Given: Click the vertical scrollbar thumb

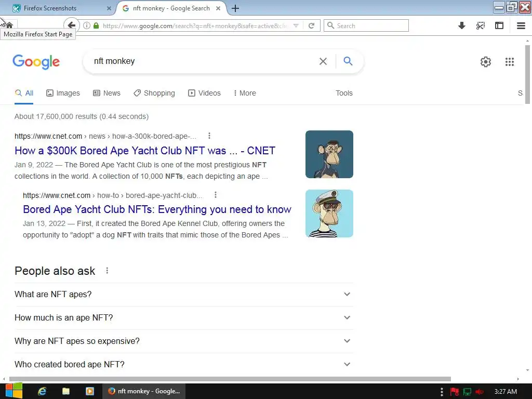Looking at the screenshot, I should (x=527, y=74).
